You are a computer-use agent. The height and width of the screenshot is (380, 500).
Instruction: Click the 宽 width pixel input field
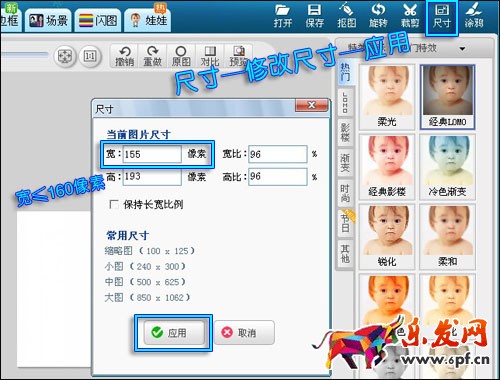click(x=152, y=154)
